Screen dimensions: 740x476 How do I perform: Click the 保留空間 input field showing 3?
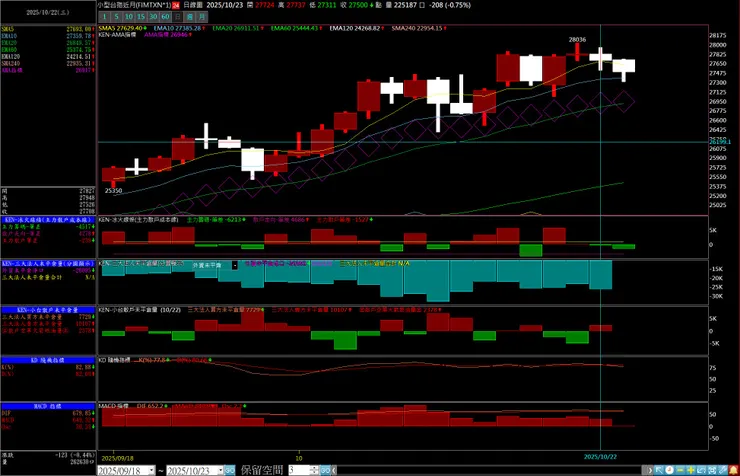point(299,470)
